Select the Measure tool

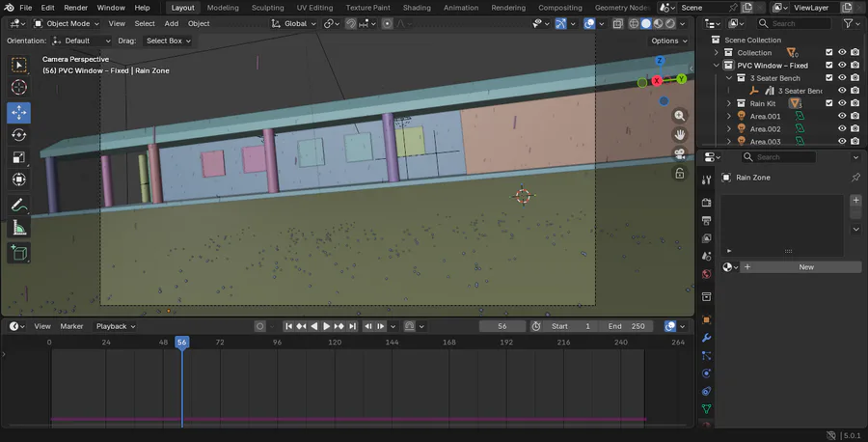tap(19, 228)
